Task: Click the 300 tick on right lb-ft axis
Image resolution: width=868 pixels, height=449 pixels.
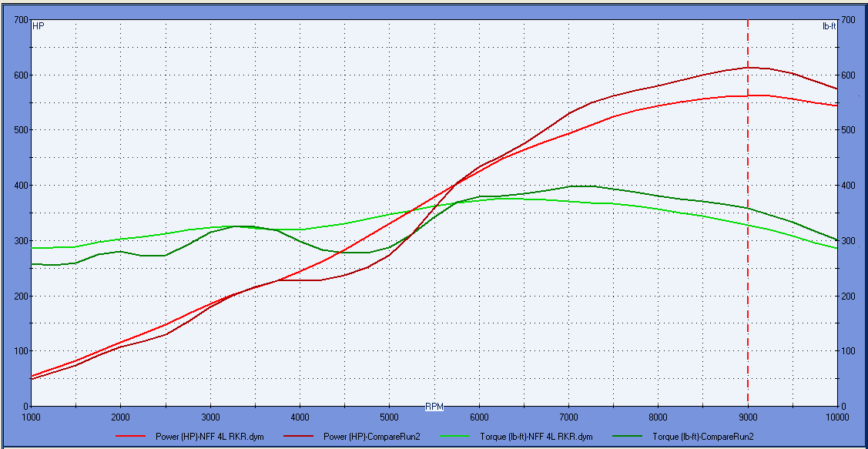Action: click(x=848, y=241)
